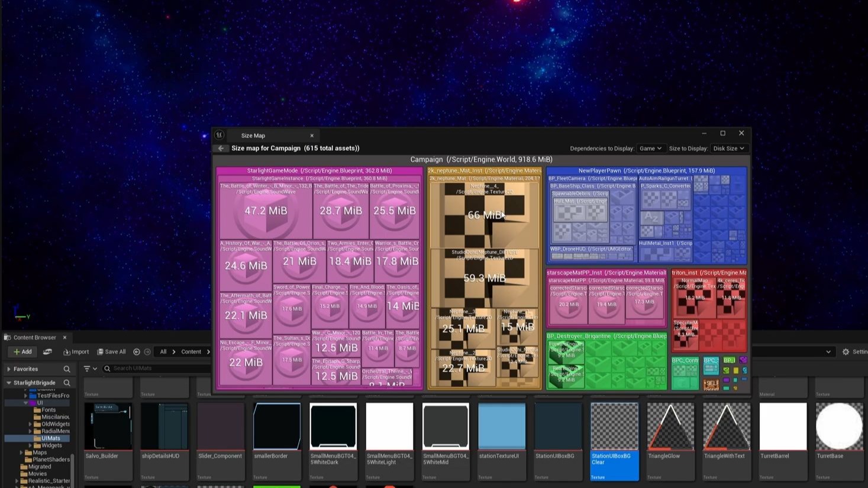Expand the TestFilesFro folder
Screen dimensions: 868x488
point(25,396)
